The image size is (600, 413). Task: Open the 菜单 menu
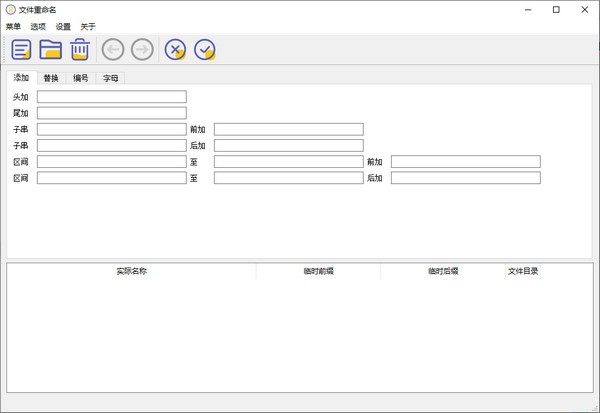(x=14, y=27)
